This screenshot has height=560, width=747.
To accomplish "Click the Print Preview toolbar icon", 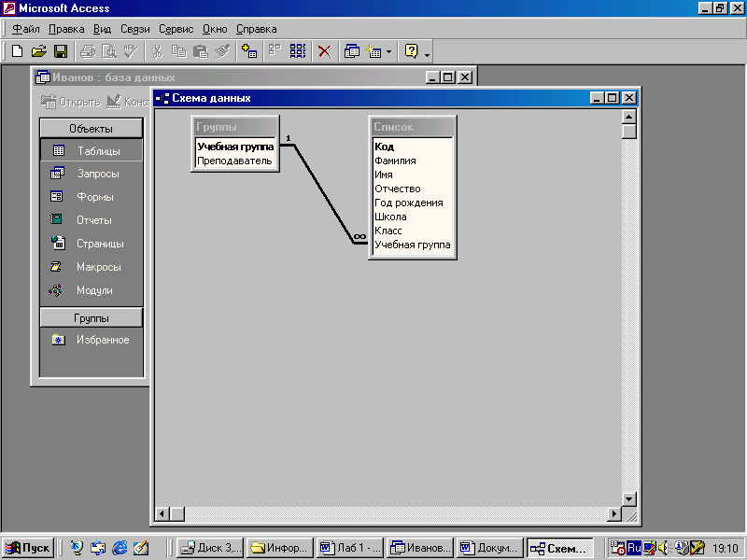I will [x=109, y=51].
